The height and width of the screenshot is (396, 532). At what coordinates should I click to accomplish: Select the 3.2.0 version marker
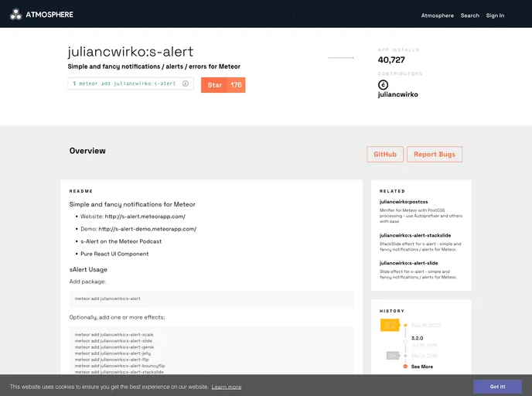click(405, 341)
